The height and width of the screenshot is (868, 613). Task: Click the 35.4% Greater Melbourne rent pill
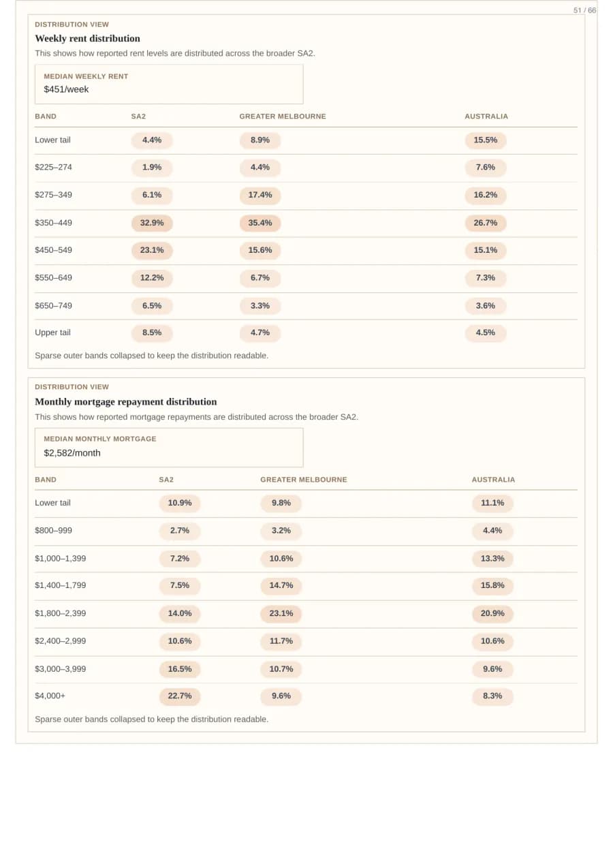pos(260,223)
